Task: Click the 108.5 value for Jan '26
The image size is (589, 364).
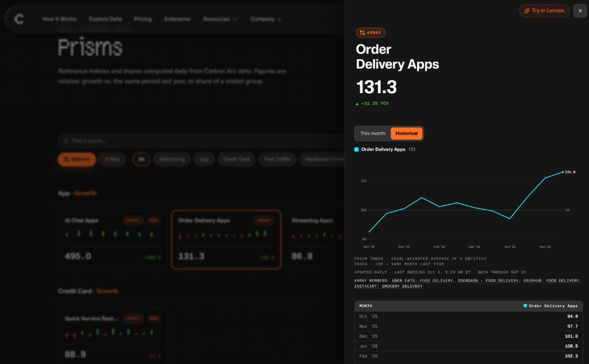Action: [571, 346]
